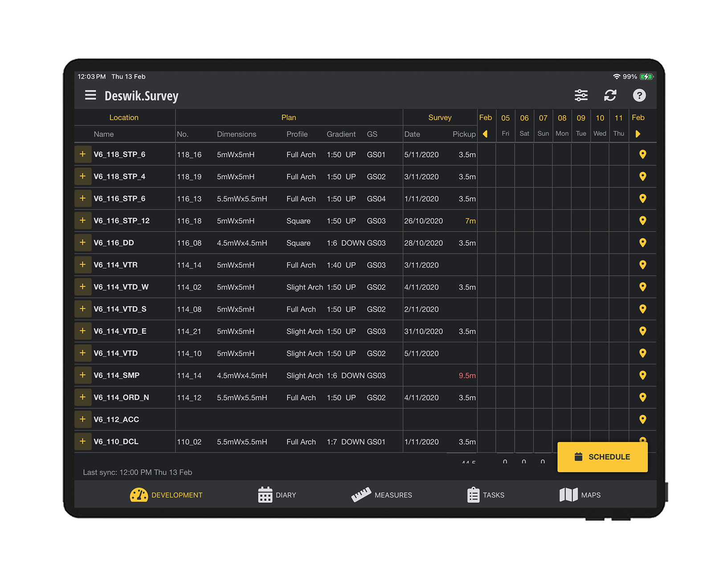
Task: Open the filter settings sliders icon
Action: point(581,95)
